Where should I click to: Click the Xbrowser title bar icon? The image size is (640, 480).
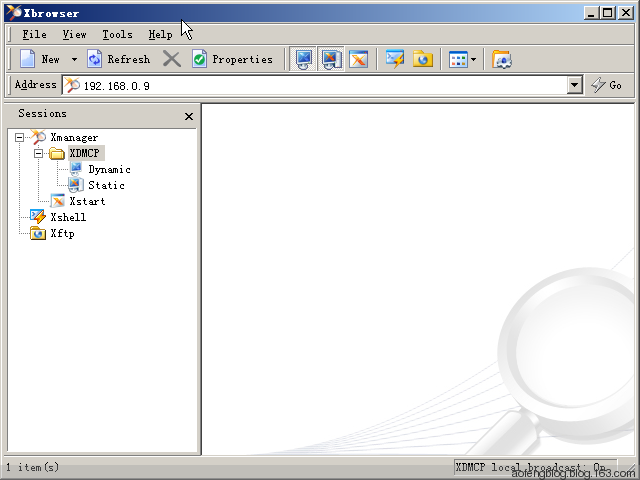pos(14,13)
